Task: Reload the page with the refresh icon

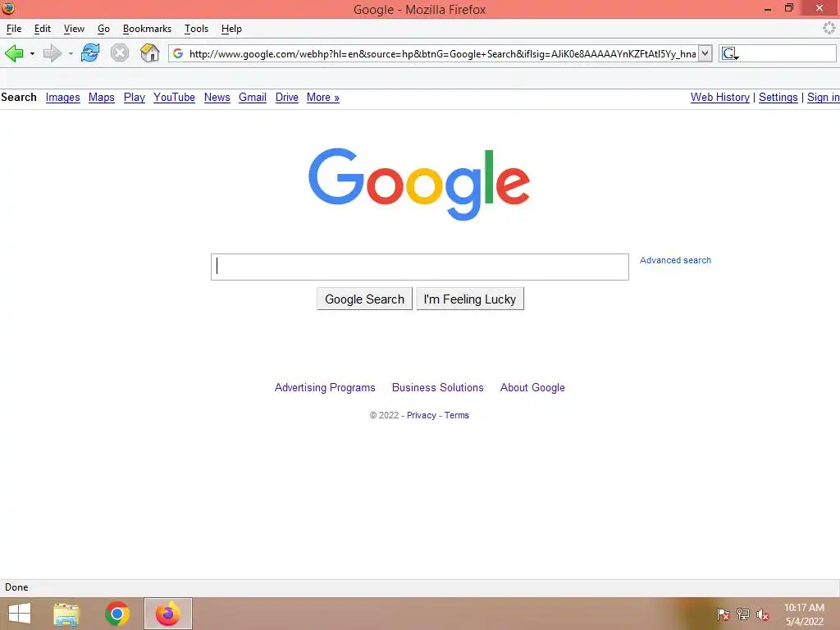Action: (x=90, y=53)
